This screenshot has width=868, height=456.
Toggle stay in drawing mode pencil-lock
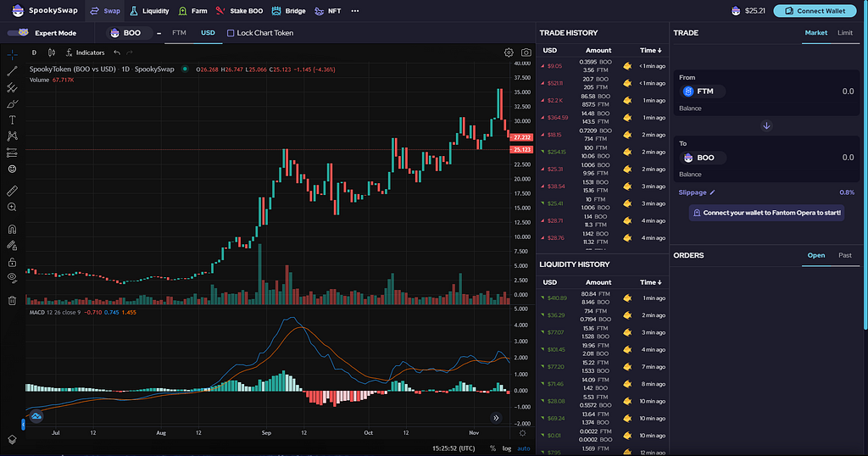click(x=12, y=245)
